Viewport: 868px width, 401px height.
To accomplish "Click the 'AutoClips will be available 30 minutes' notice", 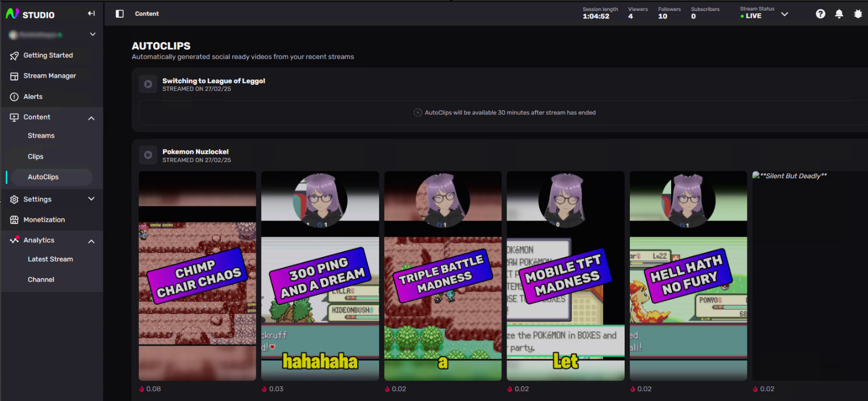I will 505,112.
